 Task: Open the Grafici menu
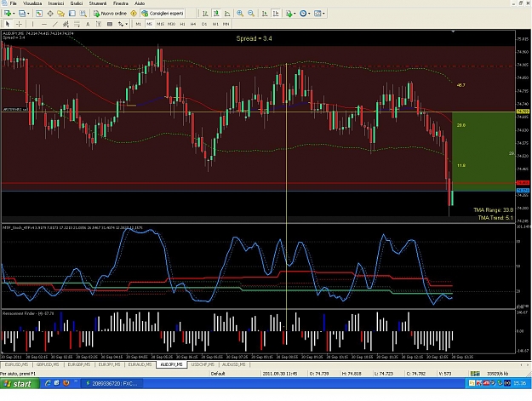click(x=77, y=3)
